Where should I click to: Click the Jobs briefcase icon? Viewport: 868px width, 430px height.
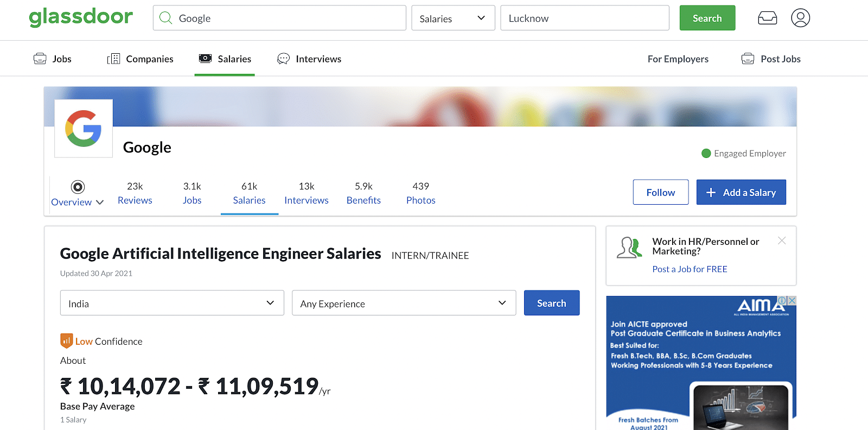(40, 59)
